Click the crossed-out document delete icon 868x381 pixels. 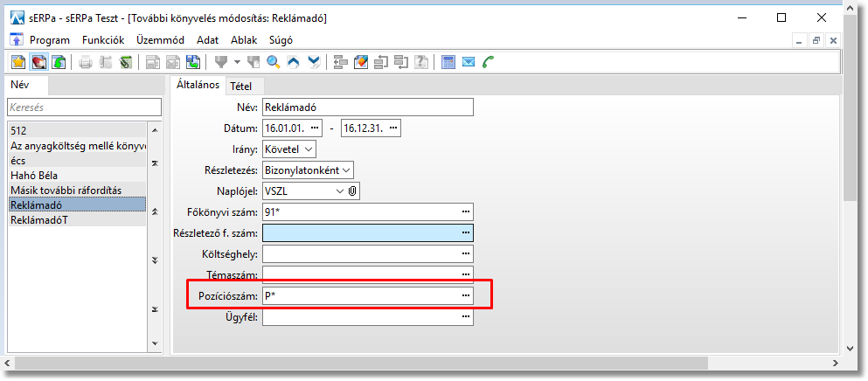[x=173, y=62]
